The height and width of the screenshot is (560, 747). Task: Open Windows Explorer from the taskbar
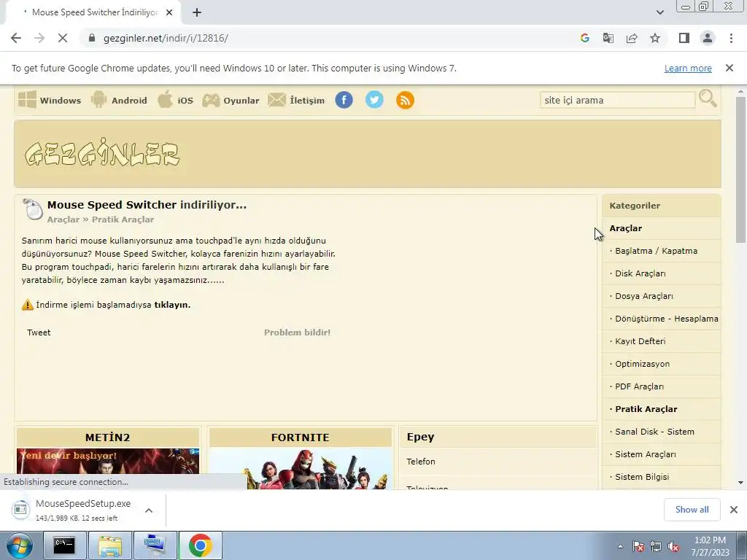(x=110, y=545)
